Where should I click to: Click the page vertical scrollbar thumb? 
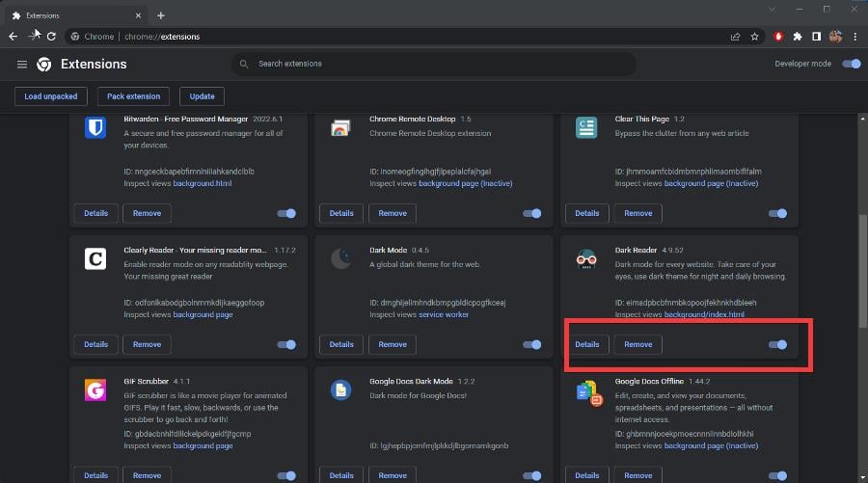click(x=862, y=271)
